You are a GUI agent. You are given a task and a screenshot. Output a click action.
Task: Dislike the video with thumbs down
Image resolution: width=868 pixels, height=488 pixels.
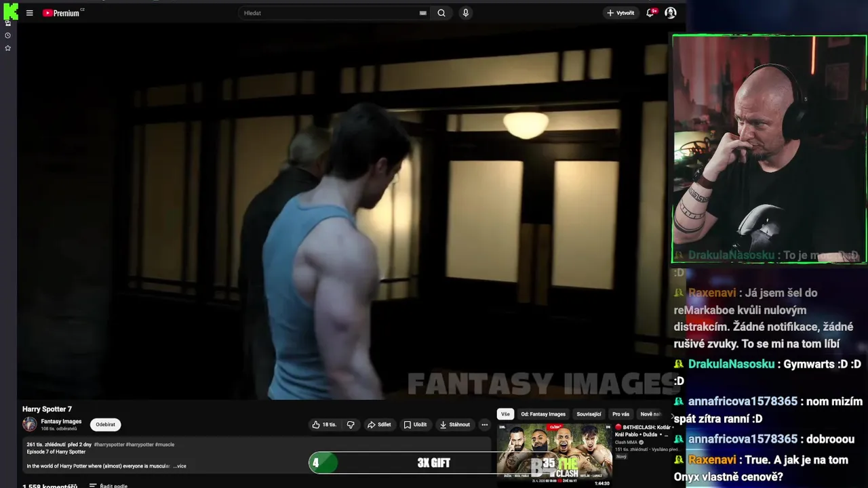tap(351, 425)
